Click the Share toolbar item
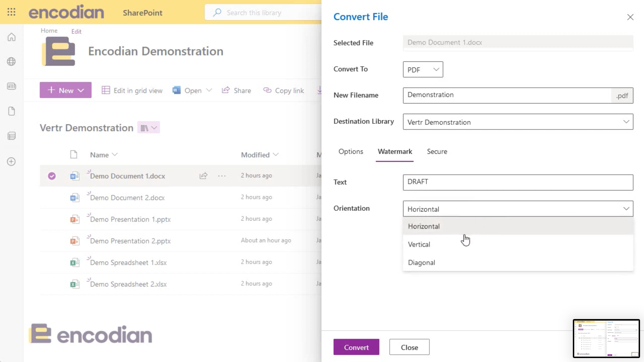 pos(236,90)
